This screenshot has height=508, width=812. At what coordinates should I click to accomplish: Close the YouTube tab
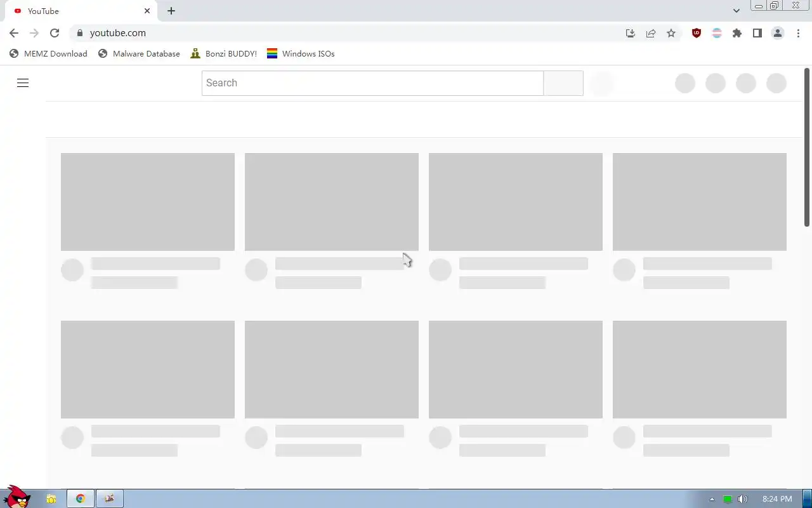pos(147,11)
